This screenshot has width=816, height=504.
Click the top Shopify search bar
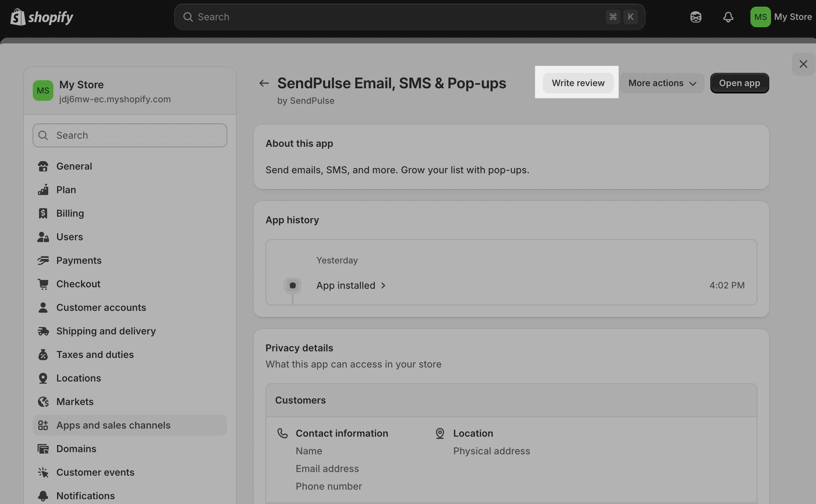pyautogui.click(x=409, y=17)
